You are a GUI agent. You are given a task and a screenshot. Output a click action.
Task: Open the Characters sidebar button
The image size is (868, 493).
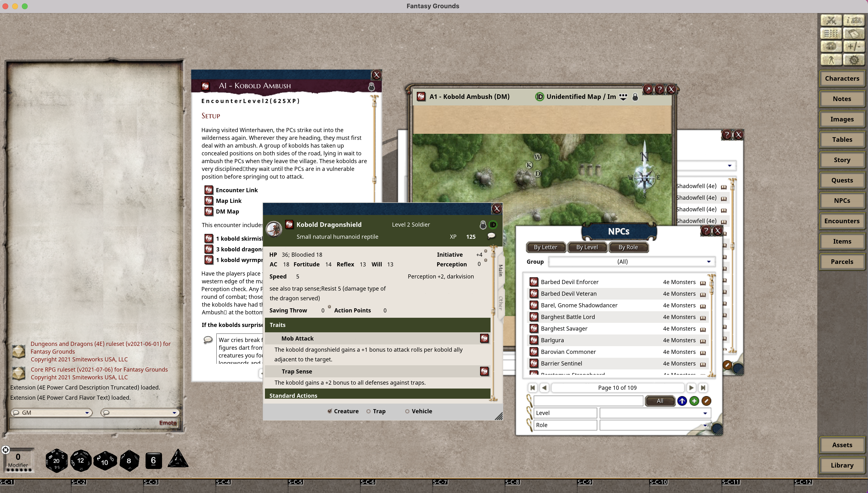(842, 79)
